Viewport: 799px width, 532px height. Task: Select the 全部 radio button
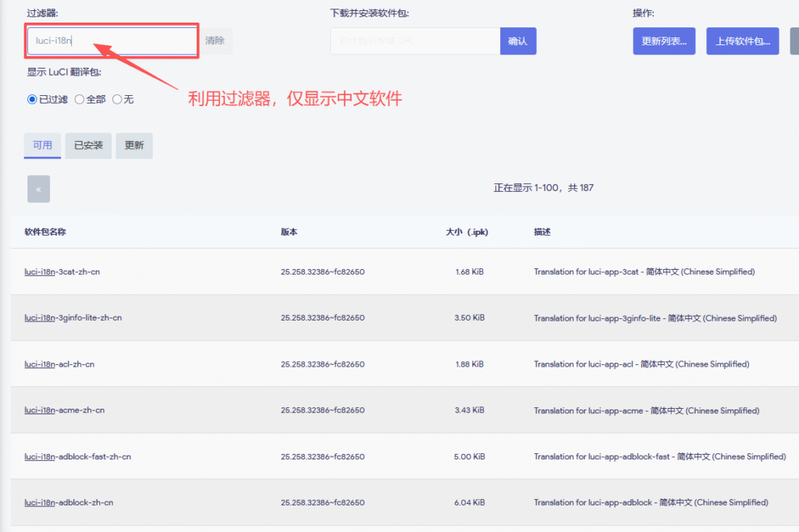(80, 100)
